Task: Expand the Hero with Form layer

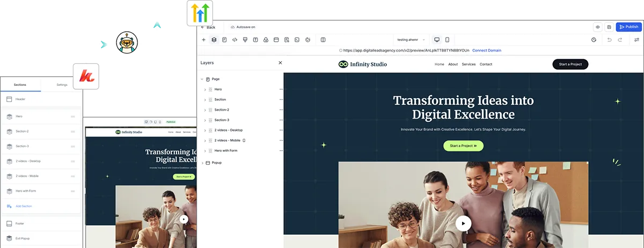Action: point(205,150)
